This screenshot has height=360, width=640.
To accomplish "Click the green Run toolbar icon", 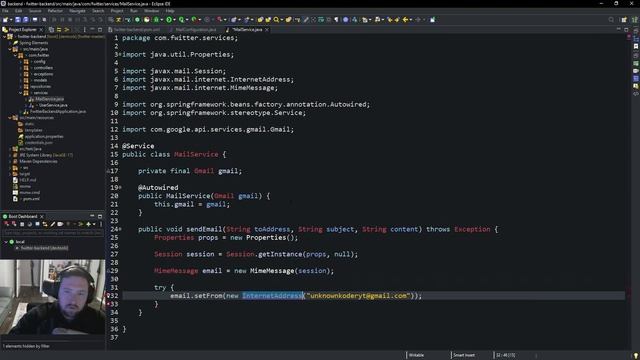I will 169,20.
